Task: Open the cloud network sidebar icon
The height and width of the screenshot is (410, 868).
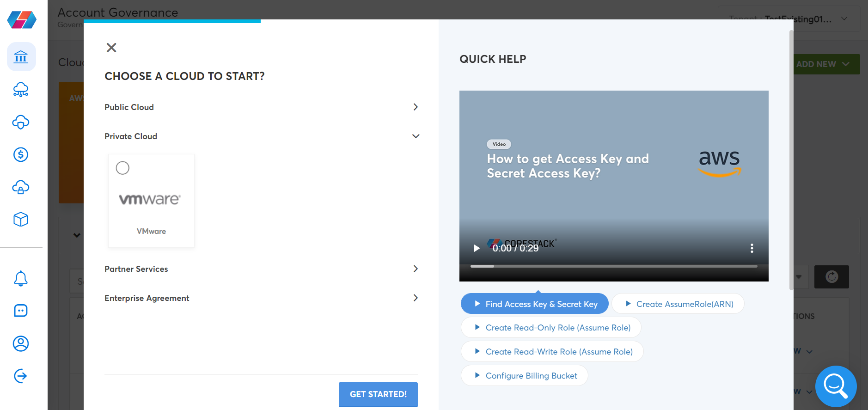Action: click(21, 90)
